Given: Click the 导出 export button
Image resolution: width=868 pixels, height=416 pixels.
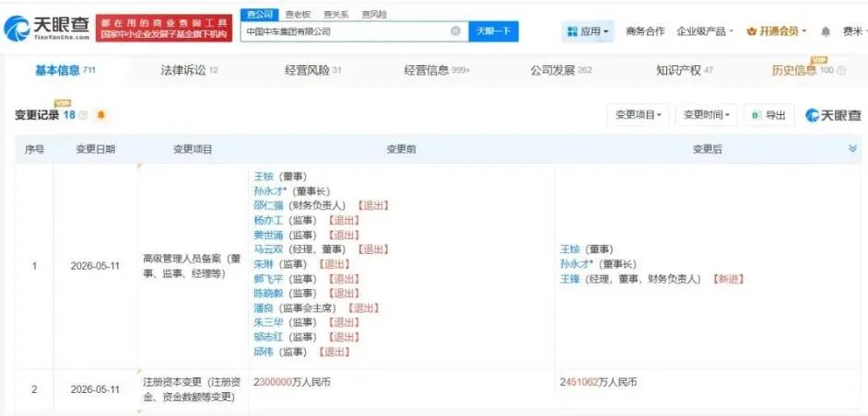Looking at the screenshot, I should pos(768,115).
